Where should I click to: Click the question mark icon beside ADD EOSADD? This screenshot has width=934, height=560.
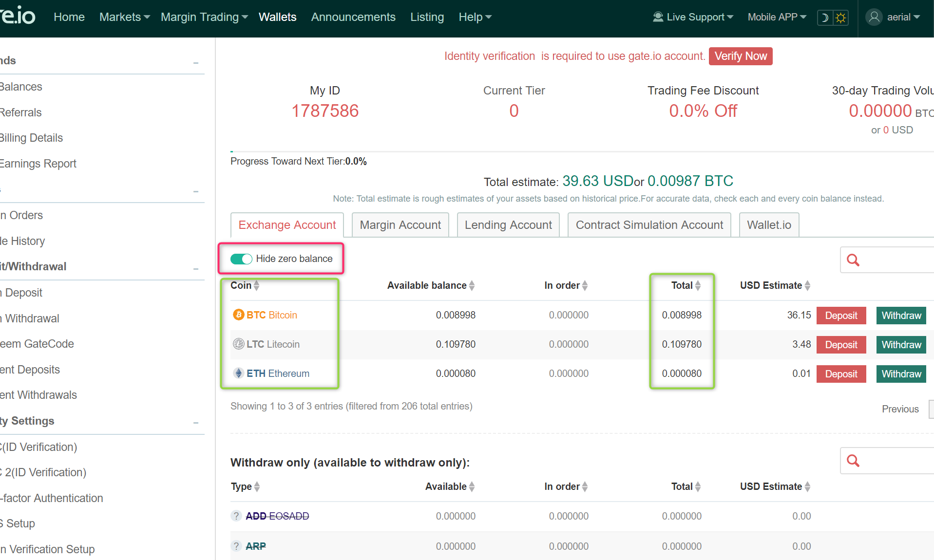coord(236,516)
